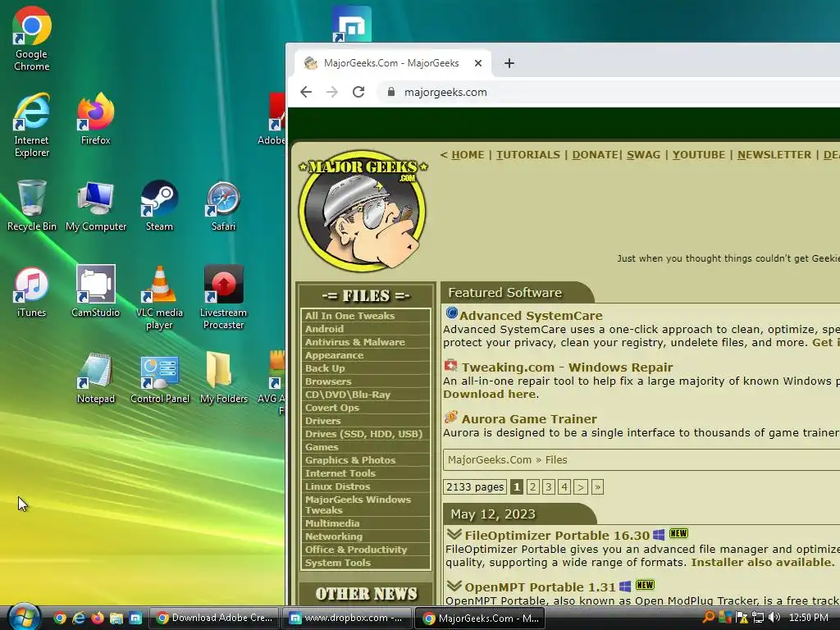Screen dimensions: 840x630
Task: Reload the MajorGeeks page
Action: 358,92
